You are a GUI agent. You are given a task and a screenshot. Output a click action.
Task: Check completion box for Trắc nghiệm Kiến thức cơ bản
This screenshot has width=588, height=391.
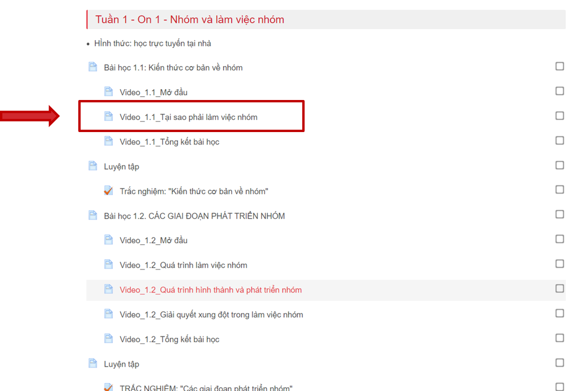559,190
